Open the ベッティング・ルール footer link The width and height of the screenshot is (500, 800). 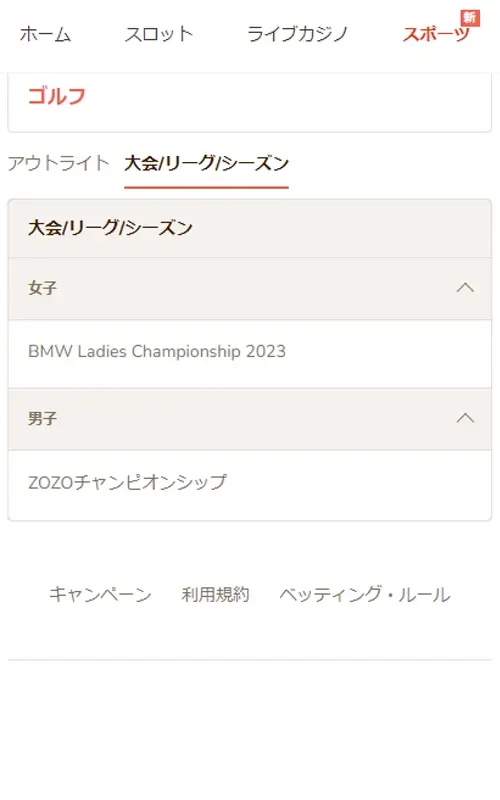(x=365, y=594)
